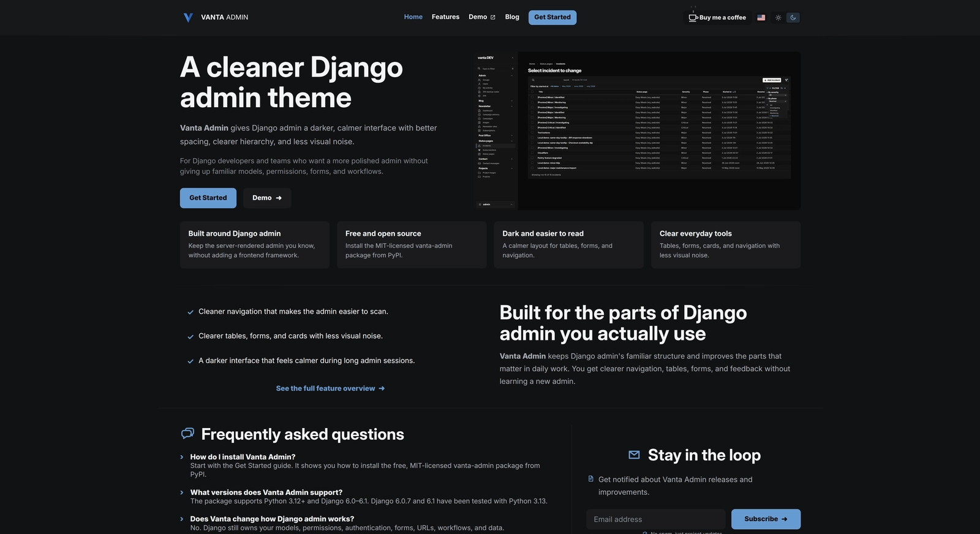Click the checkmark beside 'A darker interface' line
The image size is (980, 534).
(x=190, y=361)
